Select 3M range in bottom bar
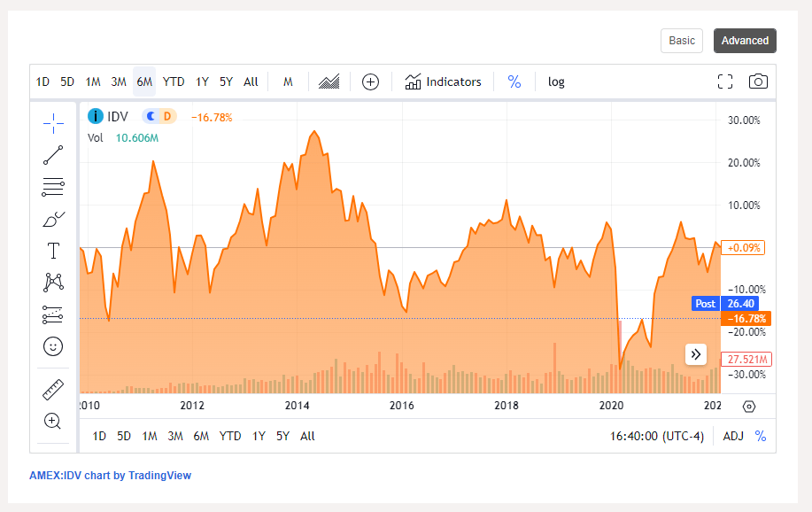812x512 pixels. (x=175, y=437)
